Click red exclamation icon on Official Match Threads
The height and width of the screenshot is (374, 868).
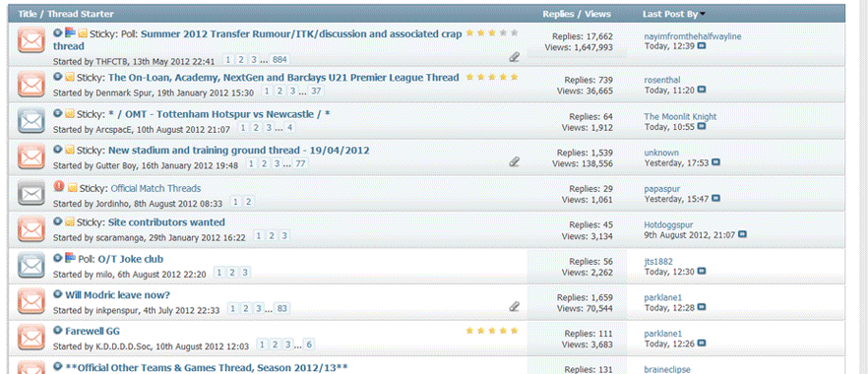click(59, 186)
